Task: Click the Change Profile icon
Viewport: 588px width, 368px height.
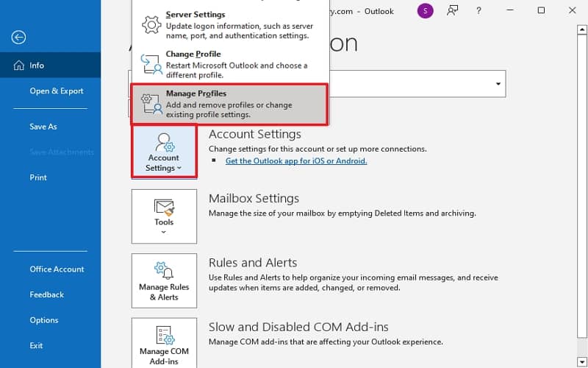Action: coord(151,64)
